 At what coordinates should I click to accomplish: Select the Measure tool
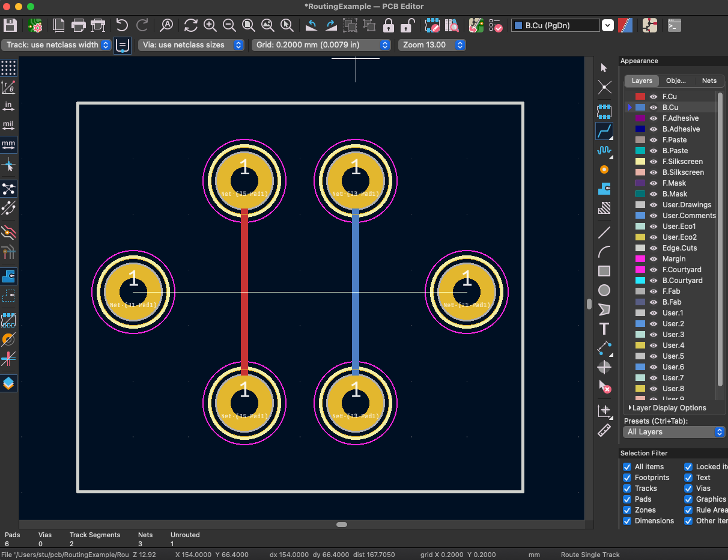coord(605,430)
